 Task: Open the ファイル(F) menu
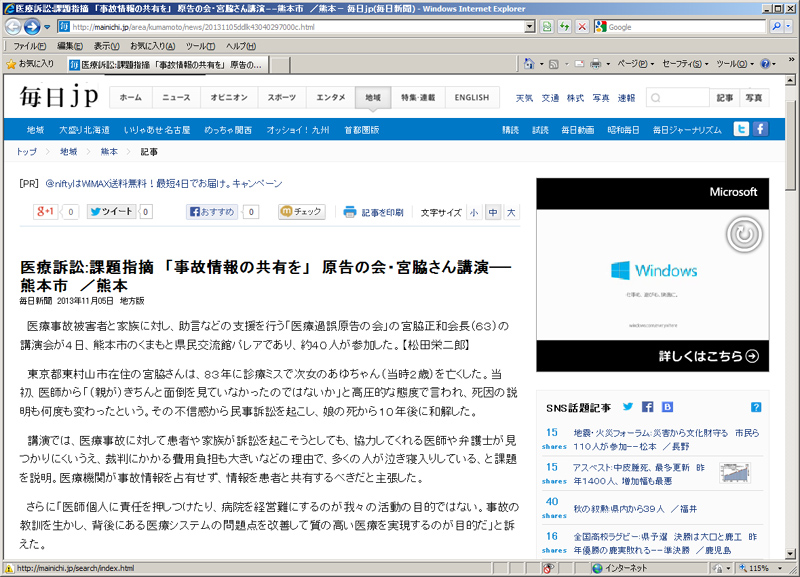(x=29, y=46)
